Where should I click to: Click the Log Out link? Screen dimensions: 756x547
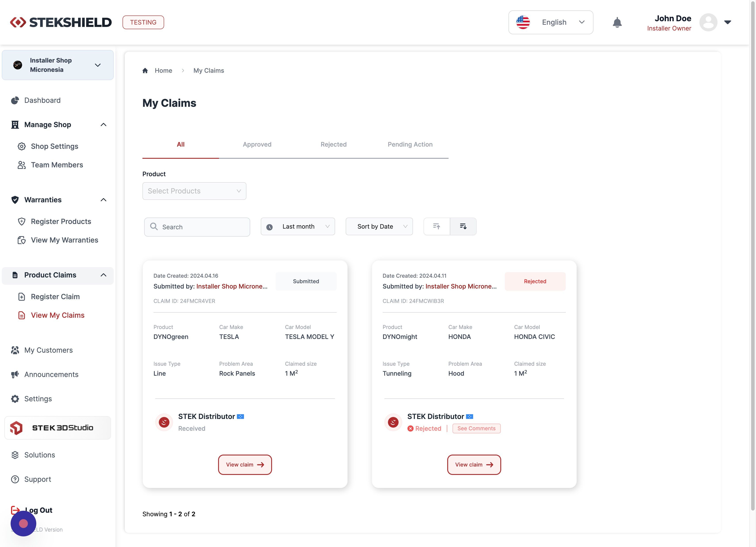point(39,510)
